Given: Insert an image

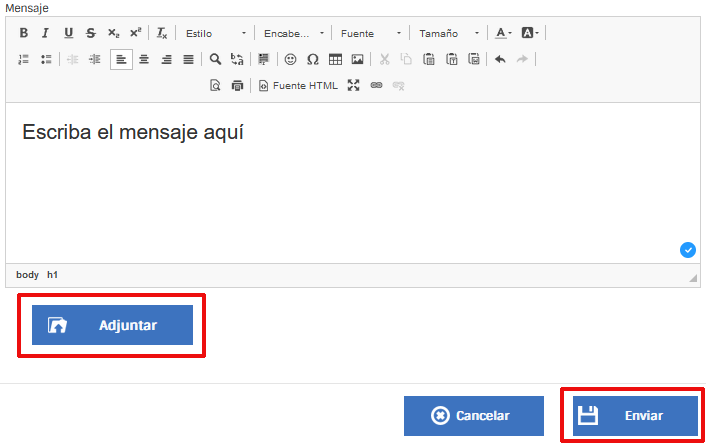Looking at the screenshot, I should 358,59.
